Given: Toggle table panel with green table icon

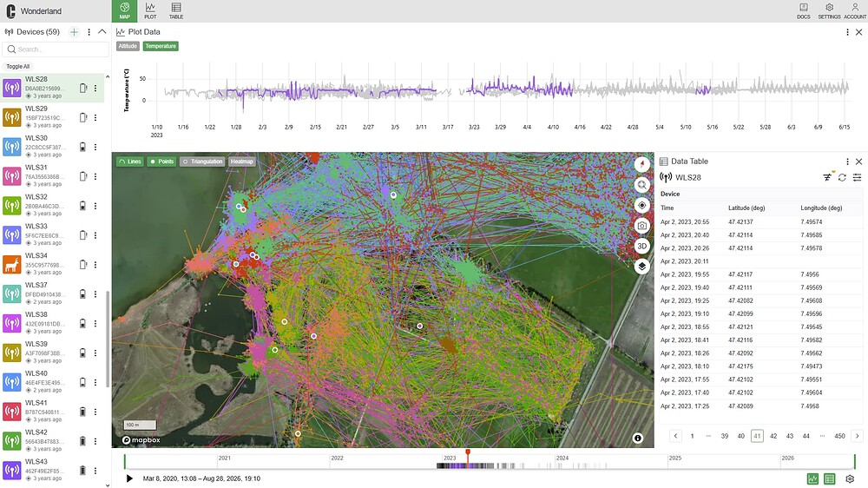Looking at the screenshot, I should point(829,478).
